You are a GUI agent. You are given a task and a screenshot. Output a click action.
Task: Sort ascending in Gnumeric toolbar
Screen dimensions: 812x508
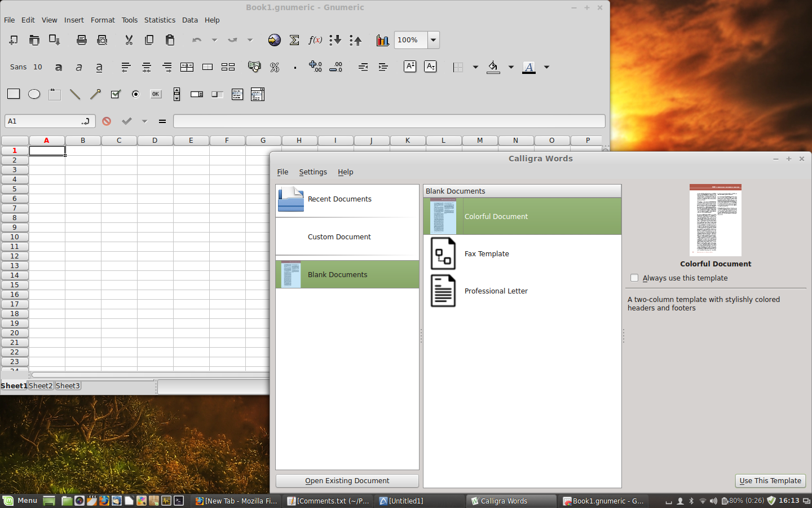[x=336, y=40]
